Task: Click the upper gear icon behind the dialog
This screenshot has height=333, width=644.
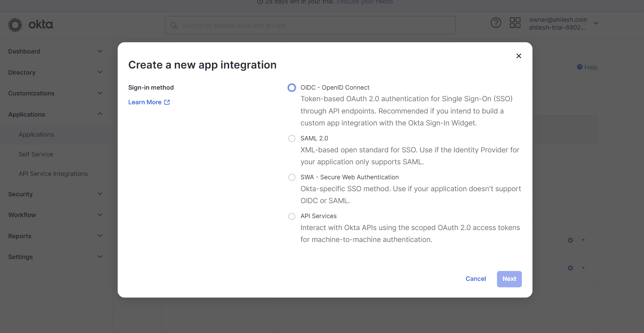Action: 570,240
